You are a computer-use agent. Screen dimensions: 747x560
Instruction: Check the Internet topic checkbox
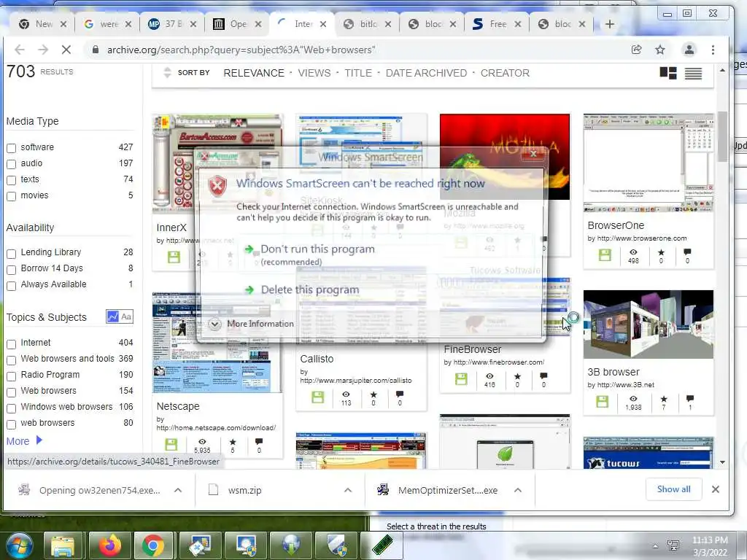click(12, 344)
